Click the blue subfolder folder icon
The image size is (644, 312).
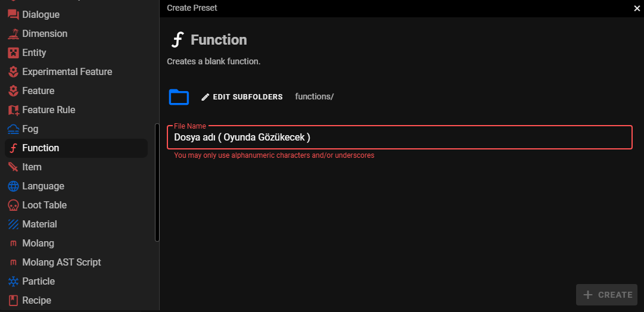179,96
